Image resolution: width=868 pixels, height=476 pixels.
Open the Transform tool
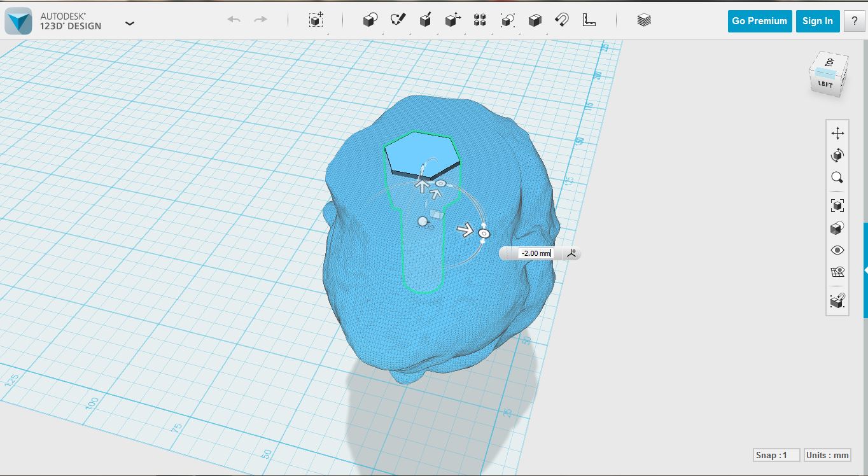pyautogui.click(x=316, y=20)
